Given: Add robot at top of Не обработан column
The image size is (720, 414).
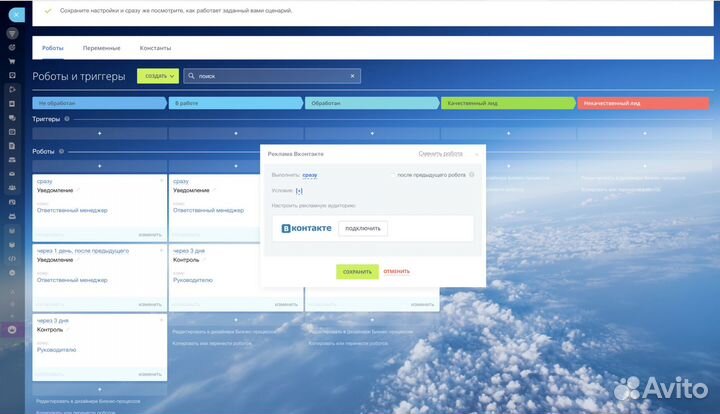Looking at the screenshot, I should pos(100,166).
